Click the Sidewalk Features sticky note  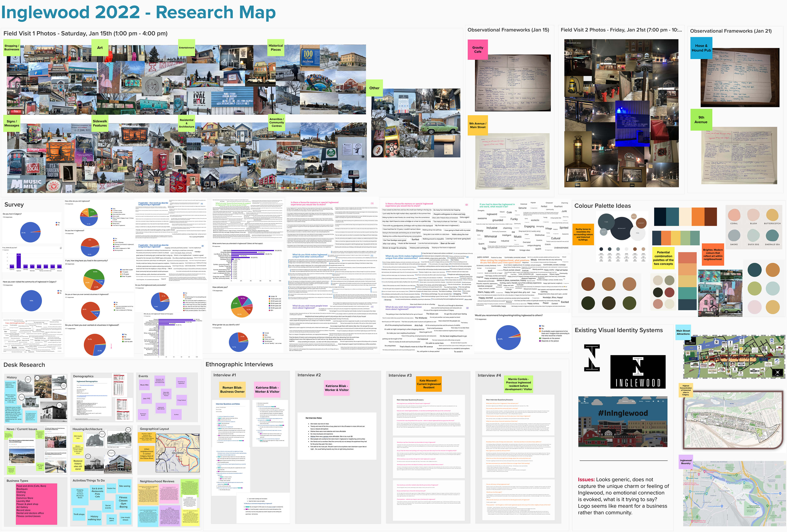100,123
